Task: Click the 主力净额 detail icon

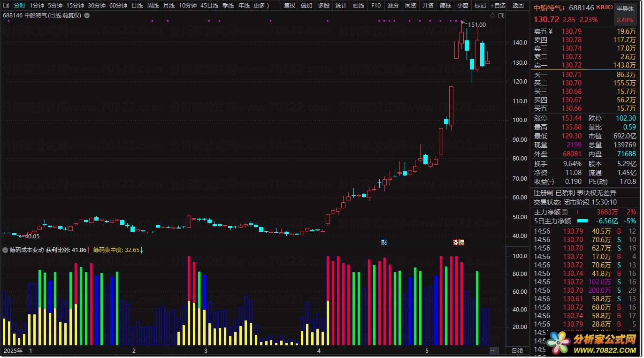Action: (565, 212)
